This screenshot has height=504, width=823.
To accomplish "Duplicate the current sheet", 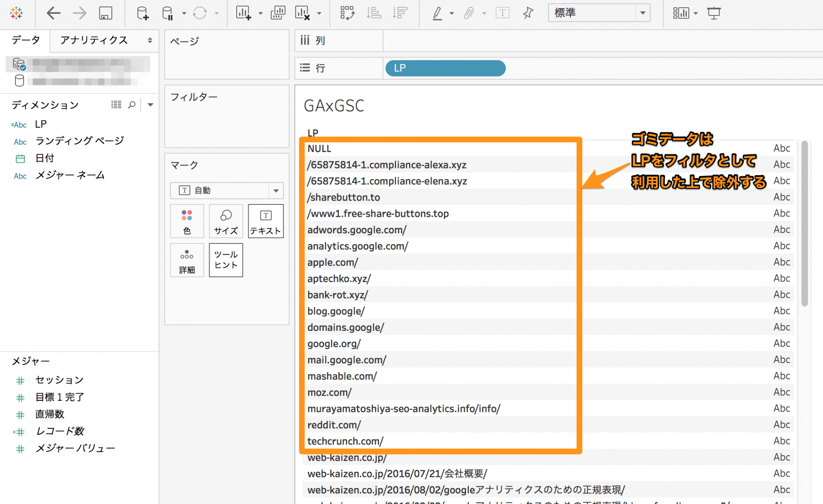I will click(278, 13).
